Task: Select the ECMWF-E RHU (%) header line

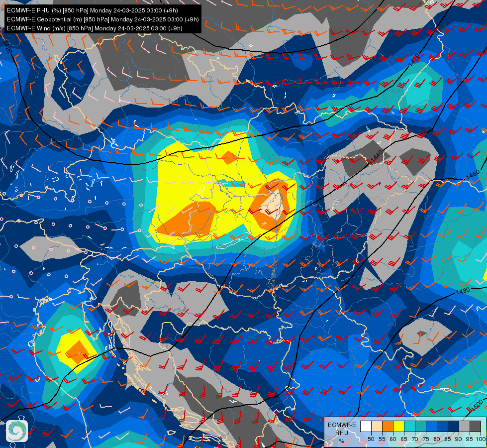Action: 92,10
